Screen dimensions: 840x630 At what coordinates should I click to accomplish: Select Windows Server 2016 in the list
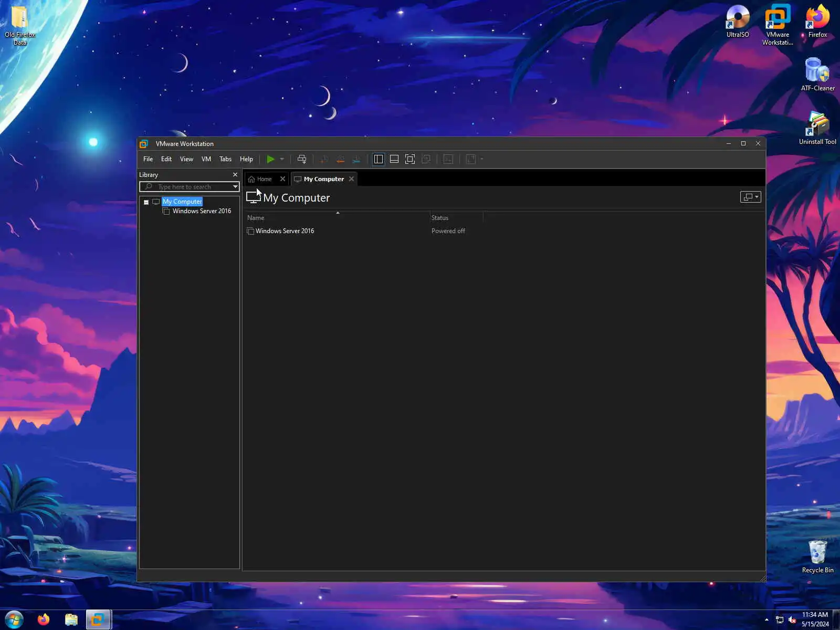pos(285,231)
